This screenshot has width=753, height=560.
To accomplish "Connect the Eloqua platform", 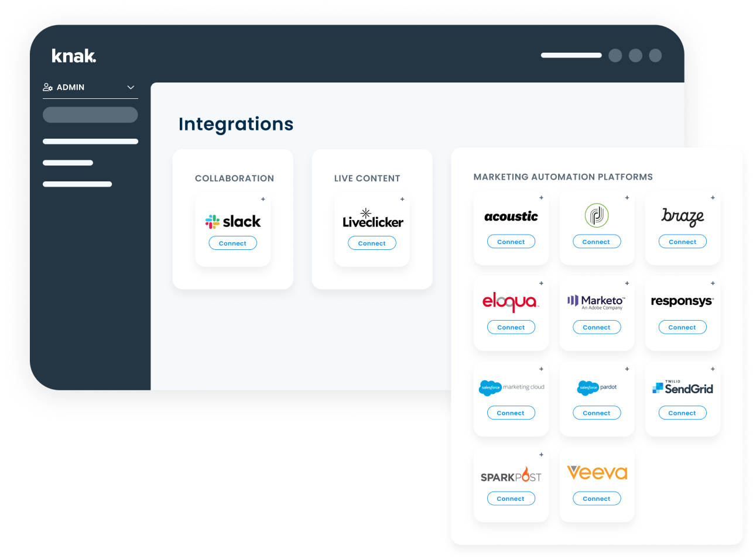I will click(511, 328).
